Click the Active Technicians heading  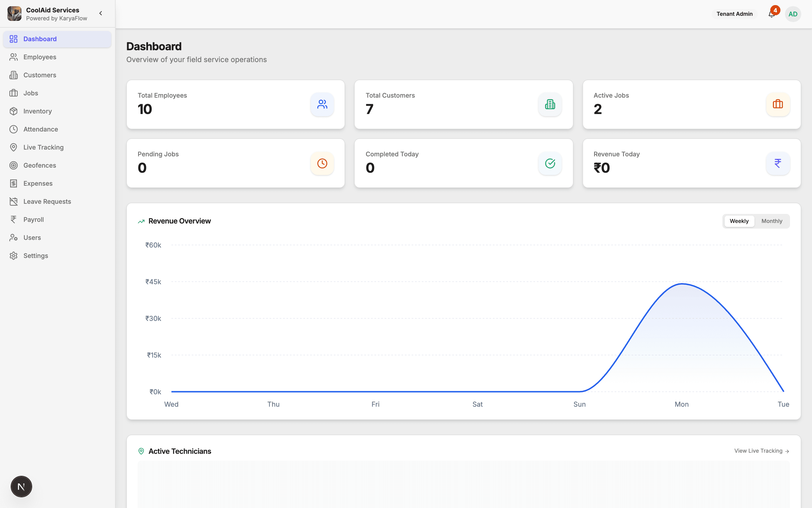[x=180, y=451]
